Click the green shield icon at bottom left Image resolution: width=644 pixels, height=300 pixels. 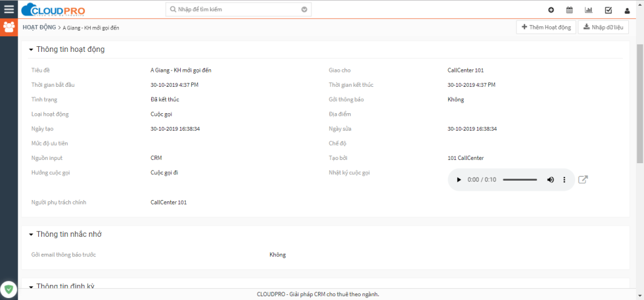tap(9, 289)
